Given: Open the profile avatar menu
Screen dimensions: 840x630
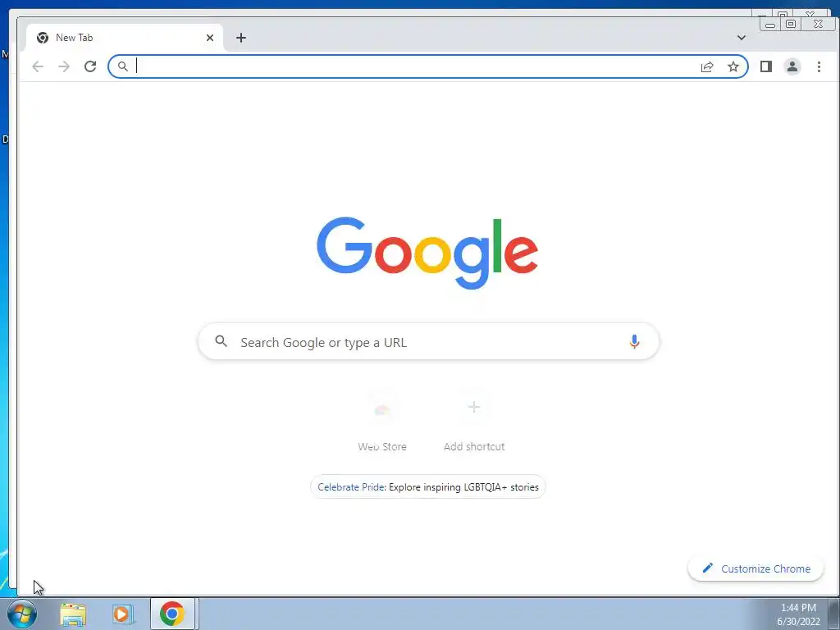Looking at the screenshot, I should (x=792, y=66).
